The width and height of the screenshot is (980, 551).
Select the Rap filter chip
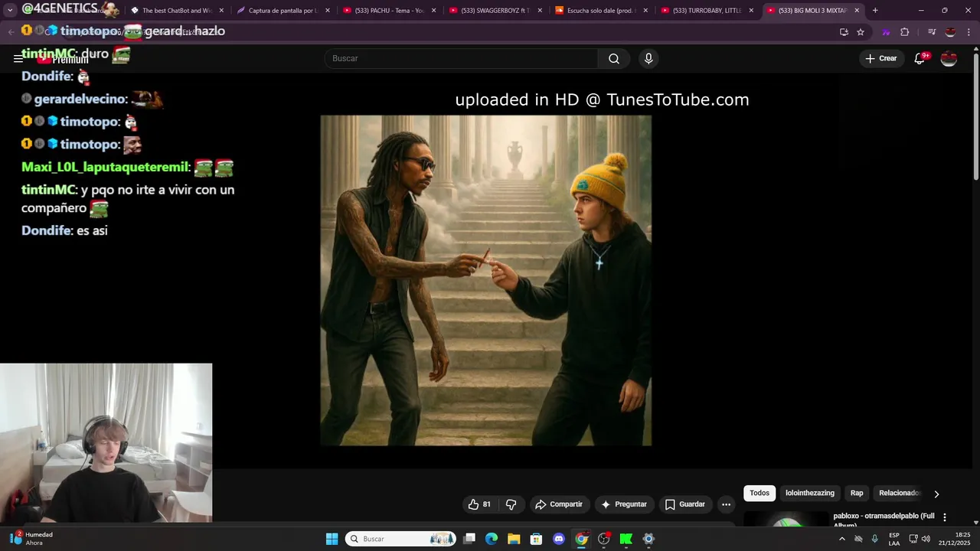coord(857,494)
